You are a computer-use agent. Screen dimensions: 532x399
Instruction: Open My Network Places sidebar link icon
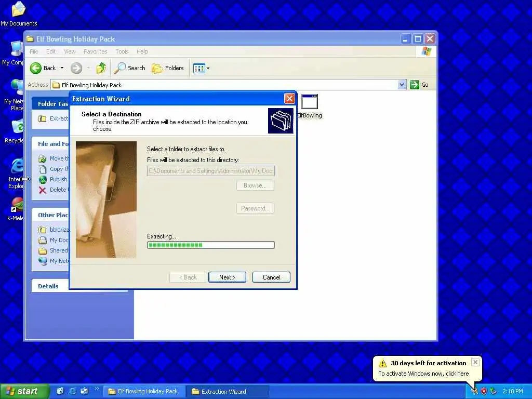click(x=42, y=261)
